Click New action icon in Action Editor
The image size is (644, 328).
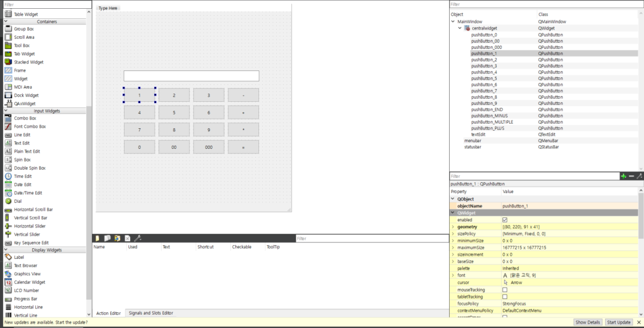(97, 238)
